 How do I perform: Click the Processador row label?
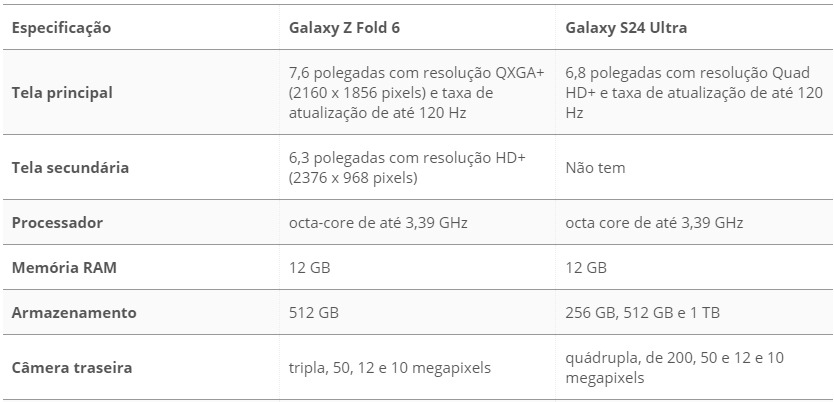click(x=57, y=222)
